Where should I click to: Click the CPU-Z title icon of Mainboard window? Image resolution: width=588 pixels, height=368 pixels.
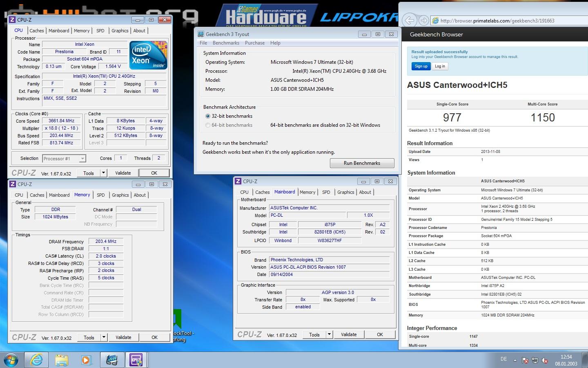(x=238, y=181)
